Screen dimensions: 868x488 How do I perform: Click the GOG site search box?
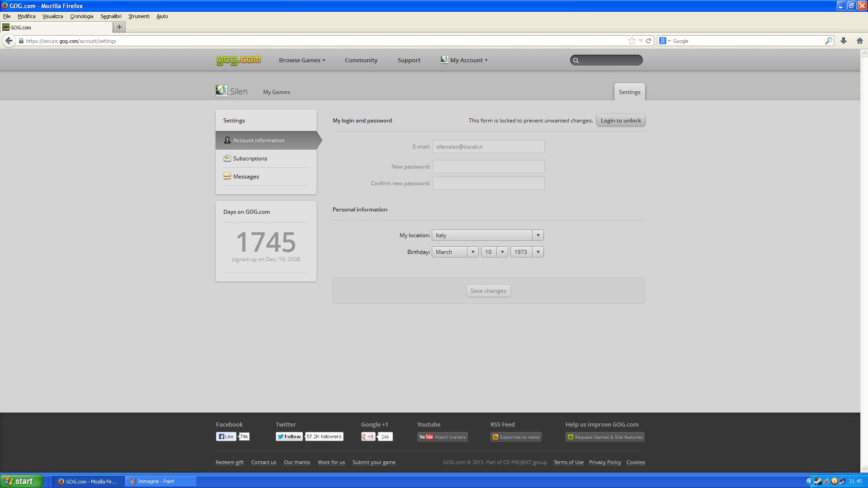click(606, 60)
